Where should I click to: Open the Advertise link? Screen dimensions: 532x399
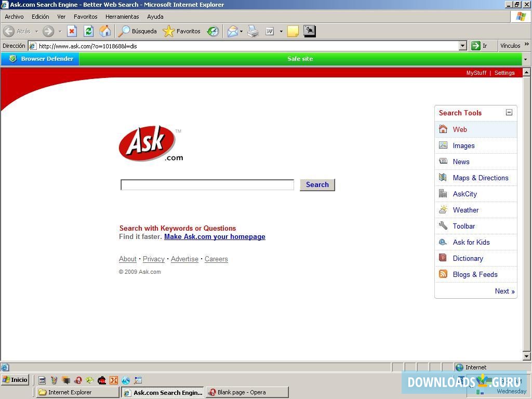coord(184,259)
